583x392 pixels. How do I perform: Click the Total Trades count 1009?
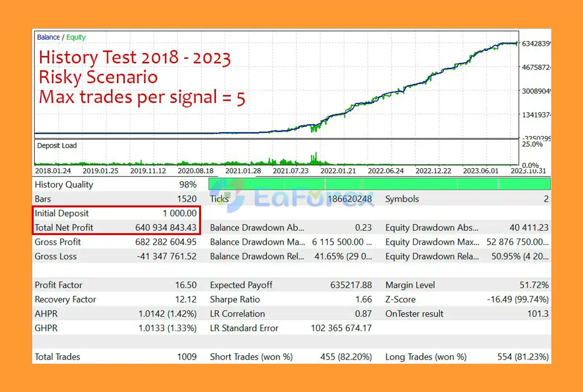(x=187, y=357)
